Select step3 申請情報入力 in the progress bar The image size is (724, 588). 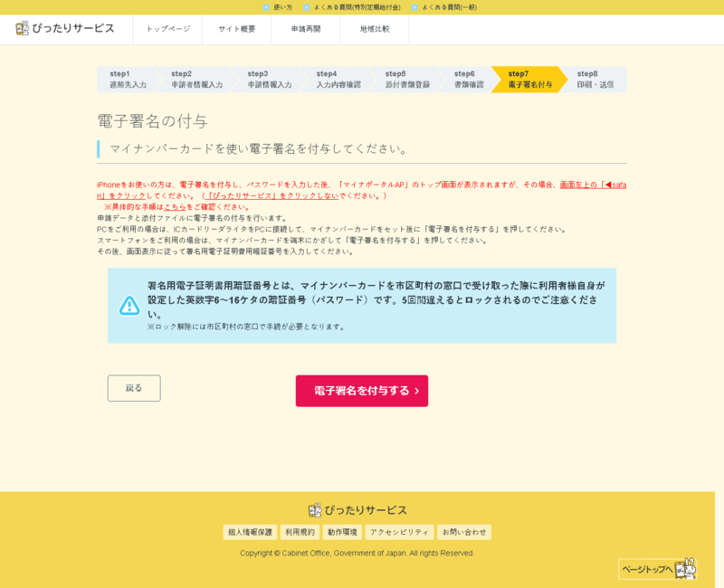[x=270, y=80]
